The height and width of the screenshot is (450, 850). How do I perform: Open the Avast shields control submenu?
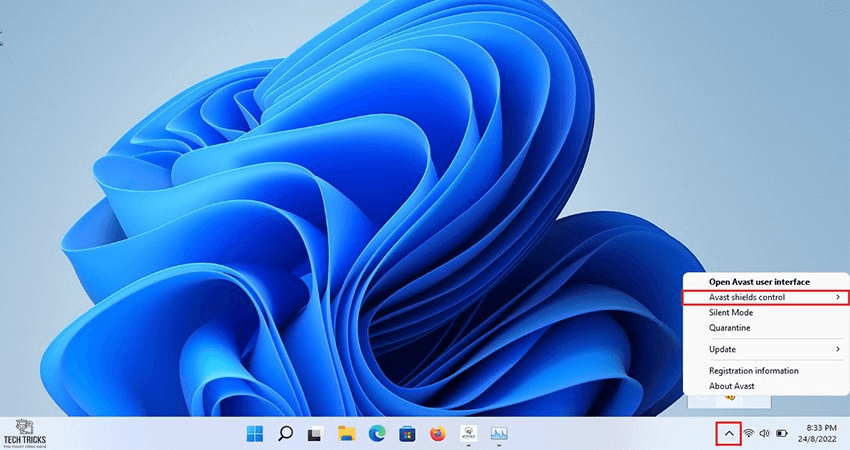click(765, 297)
